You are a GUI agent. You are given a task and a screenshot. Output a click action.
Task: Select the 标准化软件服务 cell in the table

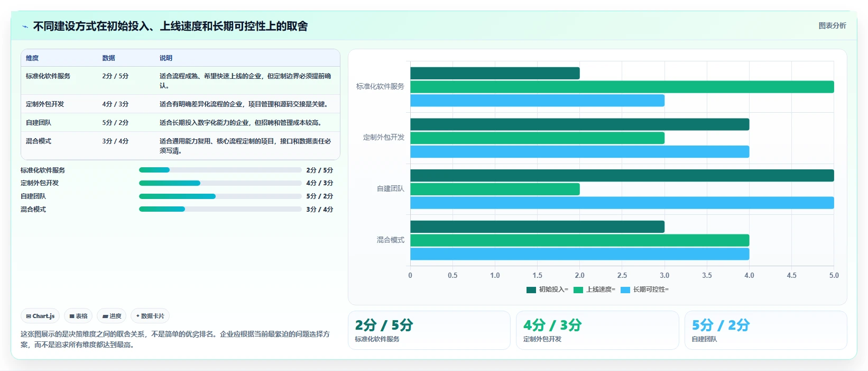pos(48,76)
